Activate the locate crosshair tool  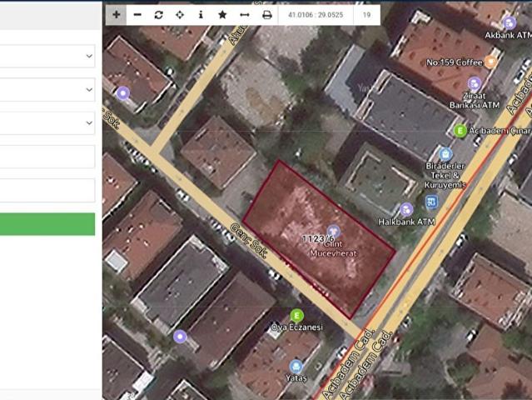coord(180,15)
